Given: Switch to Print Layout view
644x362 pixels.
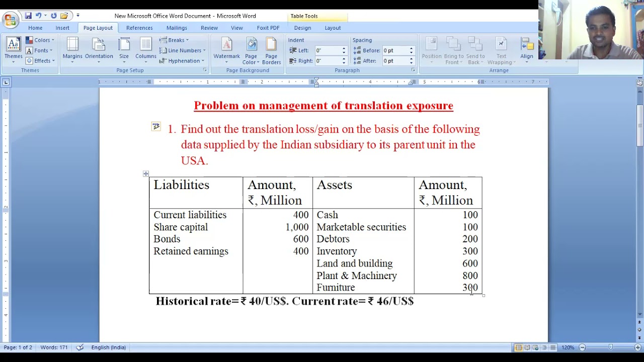Looking at the screenshot, I should click(519, 347).
